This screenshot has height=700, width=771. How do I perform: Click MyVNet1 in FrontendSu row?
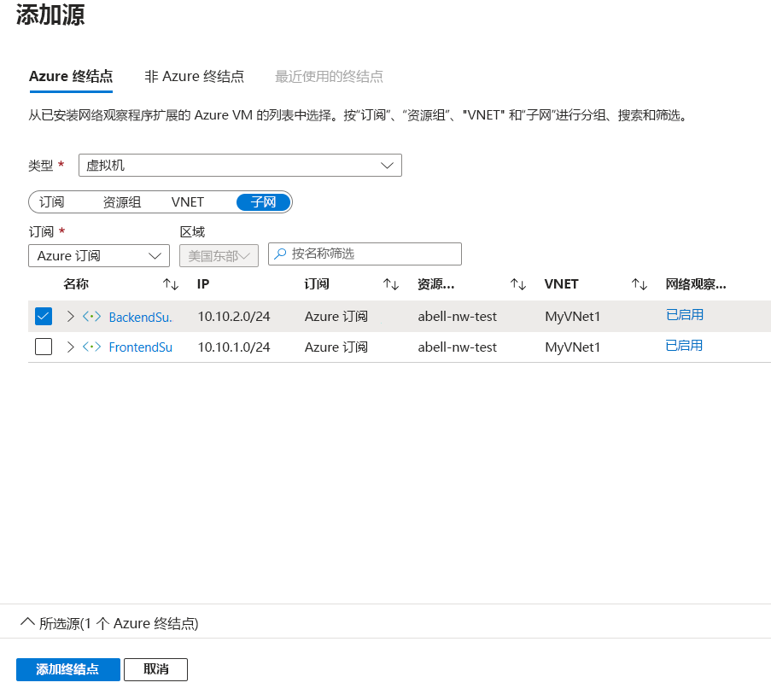573,347
